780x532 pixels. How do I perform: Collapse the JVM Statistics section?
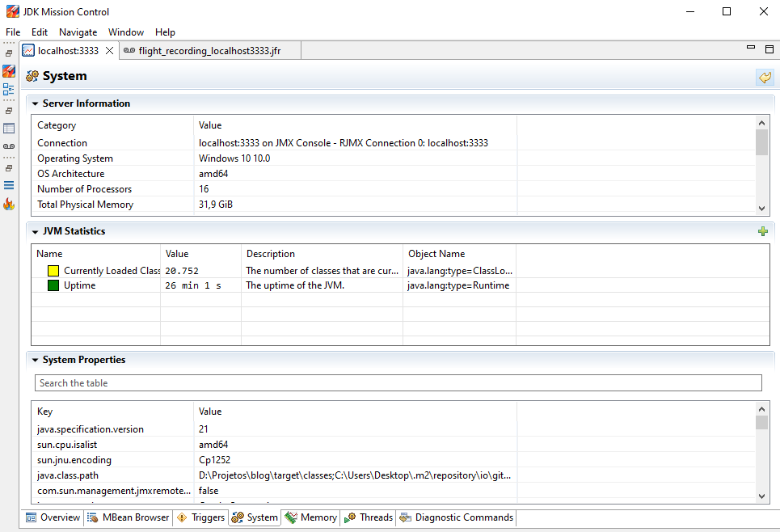(35, 231)
